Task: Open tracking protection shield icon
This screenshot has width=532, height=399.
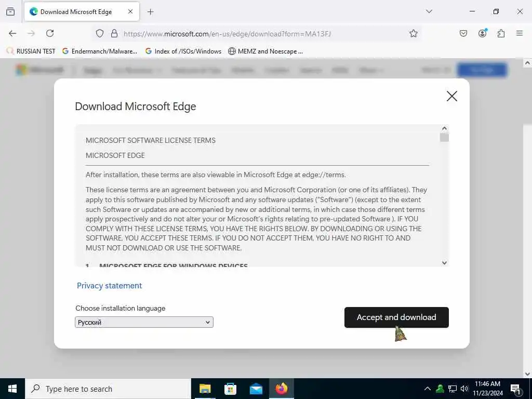Action: pos(99,33)
